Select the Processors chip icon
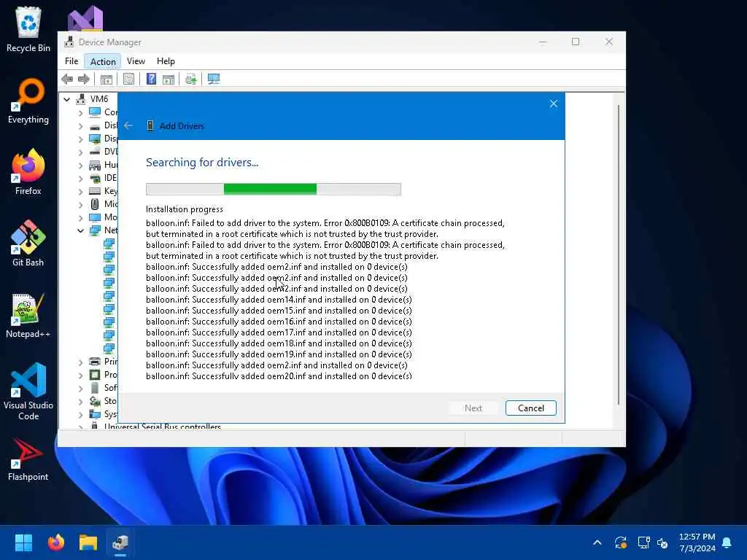The width and height of the screenshot is (747, 560). [95, 375]
